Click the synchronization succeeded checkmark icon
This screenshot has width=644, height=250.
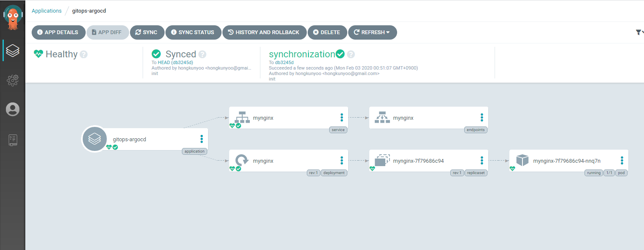pyautogui.click(x=340, y=54)
